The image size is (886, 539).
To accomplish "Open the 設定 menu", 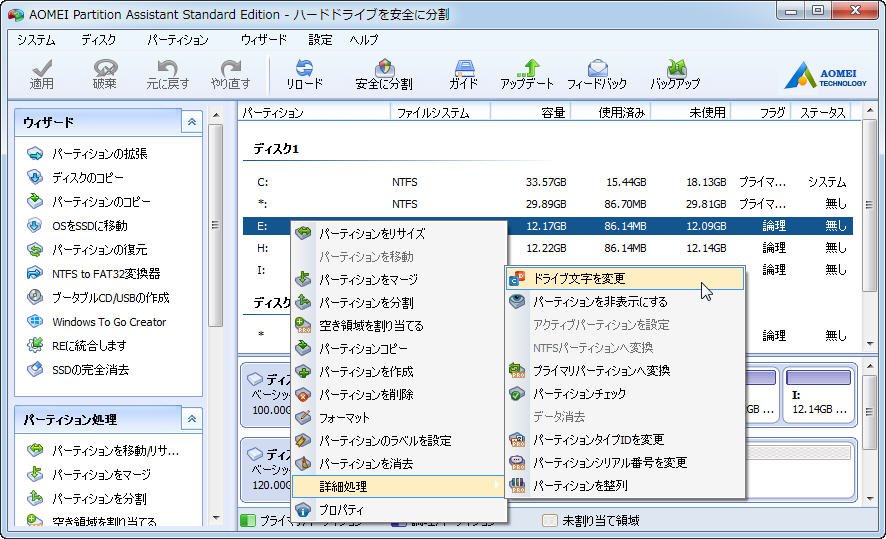I will (320, 40).
